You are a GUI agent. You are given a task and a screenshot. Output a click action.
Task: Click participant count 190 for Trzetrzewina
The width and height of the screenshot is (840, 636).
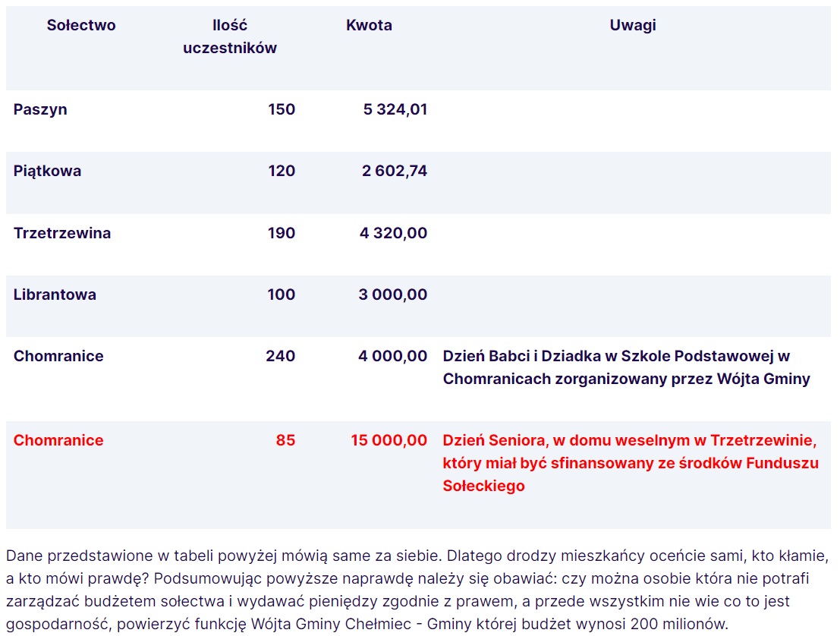282,233
